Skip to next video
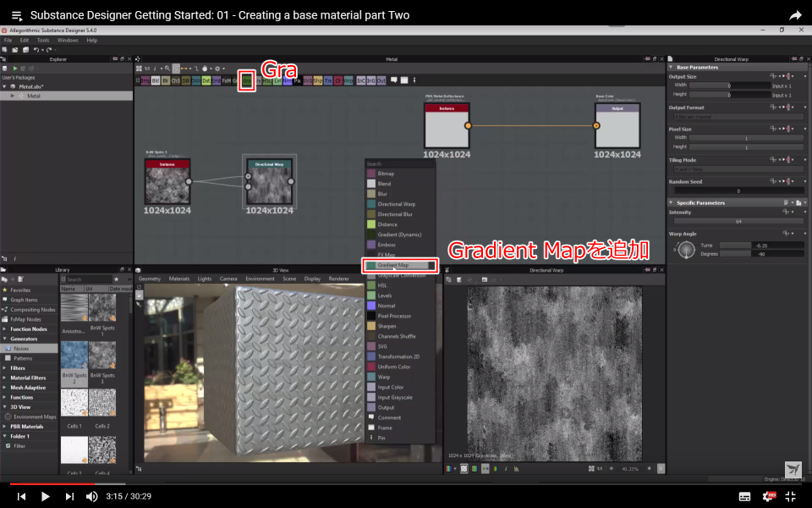 (x=69, y=497)
